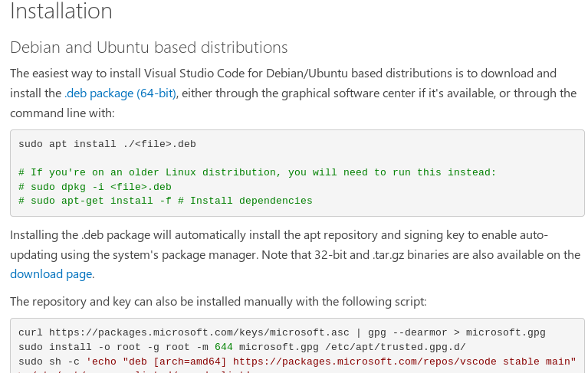Click the sudo sh -c echo deb line
Screen dimensions: 588x373
click(297, 362)
